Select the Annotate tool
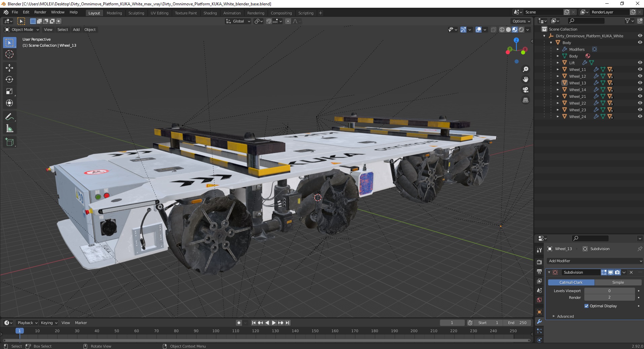 point(9,117)
